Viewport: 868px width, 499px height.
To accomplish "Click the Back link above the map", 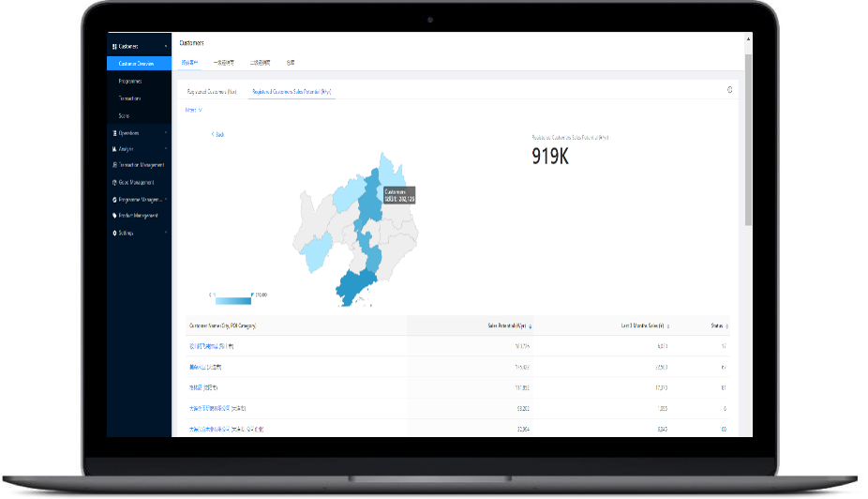I will point(217,135).
